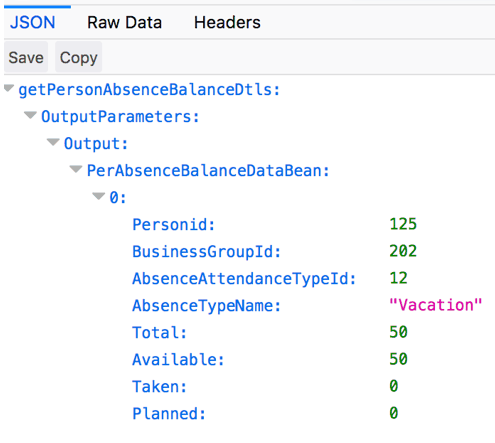This screenshot has width=495, height=443.
Task: Select the Personid key
Action: tap(173, 224)
